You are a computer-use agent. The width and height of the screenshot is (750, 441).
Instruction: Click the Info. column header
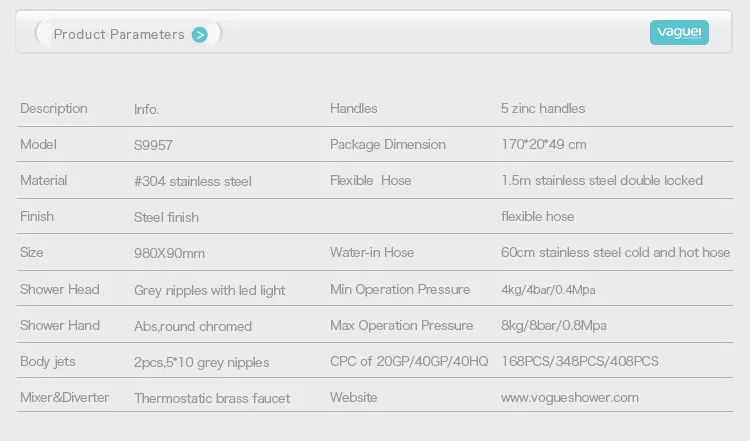tap(146, 110)
